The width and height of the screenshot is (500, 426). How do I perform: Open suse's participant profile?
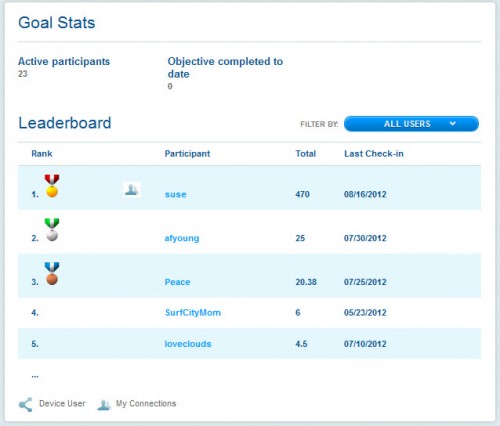[x=175, y=194]
